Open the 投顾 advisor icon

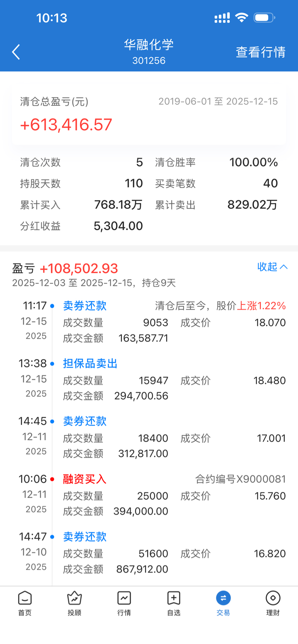[74, 598]
